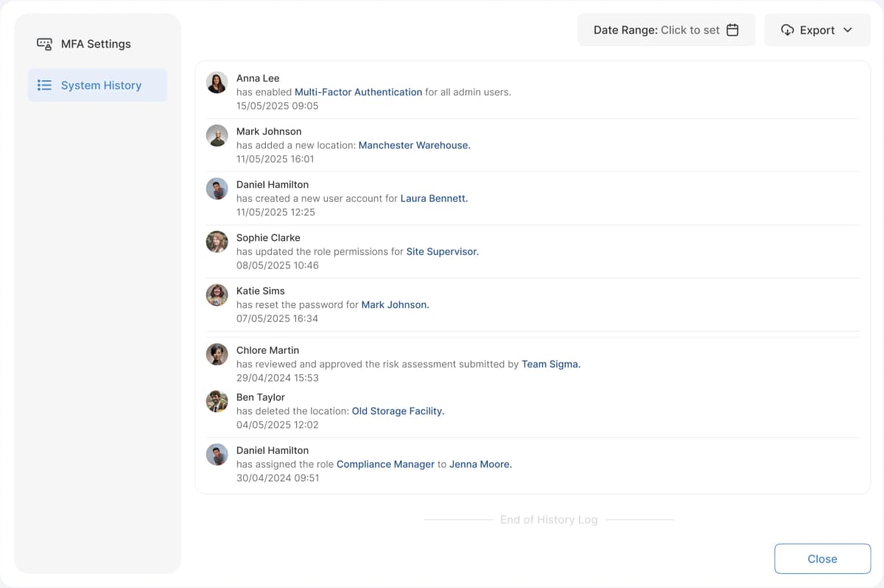Click Sophie Clarke's profile photo
The height and width of the screenshot is (588, 884).
[217, 242]
